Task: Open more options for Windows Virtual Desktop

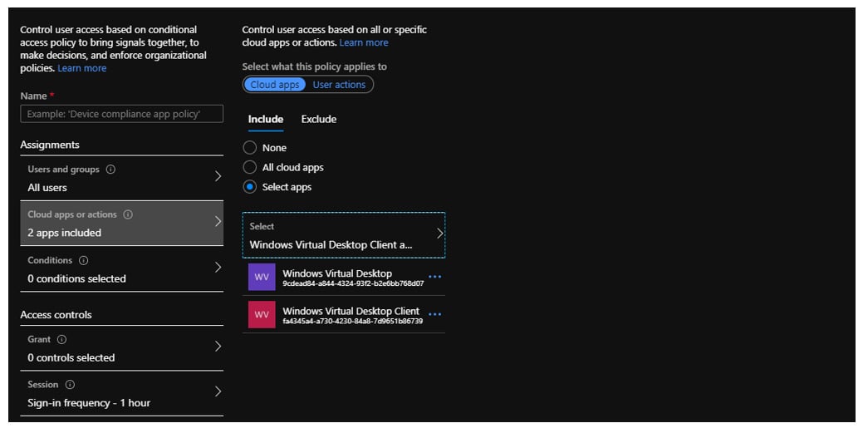Action: [x=435, y=276]
